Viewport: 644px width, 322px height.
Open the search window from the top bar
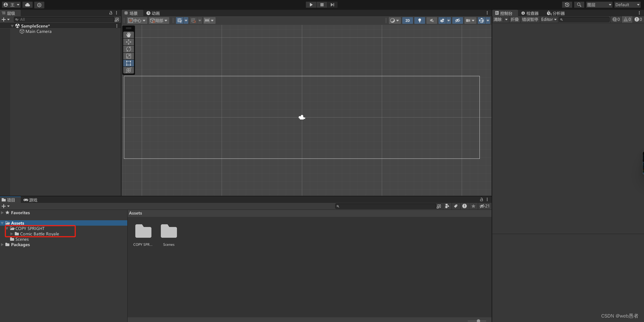[579, 5]
